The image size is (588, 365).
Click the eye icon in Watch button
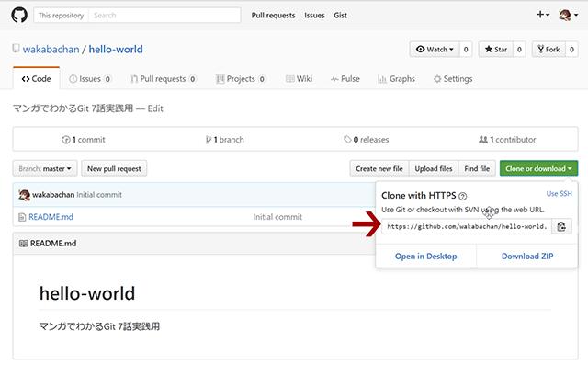point(421,49)
